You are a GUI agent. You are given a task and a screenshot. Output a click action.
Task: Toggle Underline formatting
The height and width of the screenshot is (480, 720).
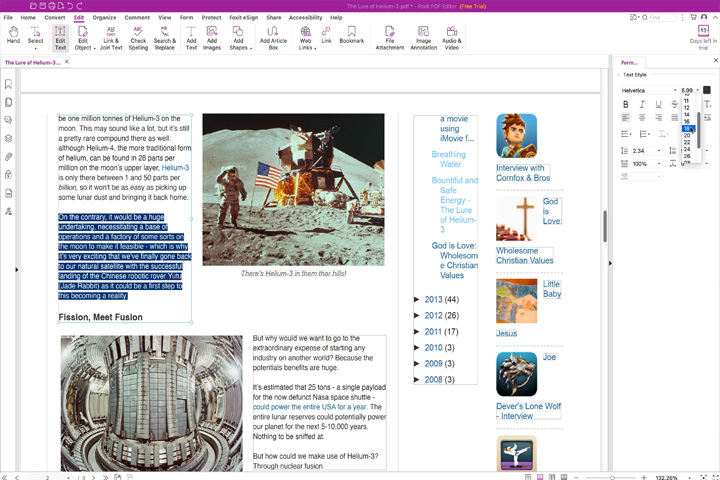coord(658,104)
